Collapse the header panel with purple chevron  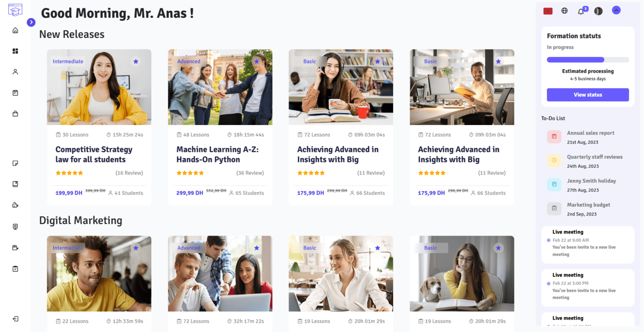[616, 10]
